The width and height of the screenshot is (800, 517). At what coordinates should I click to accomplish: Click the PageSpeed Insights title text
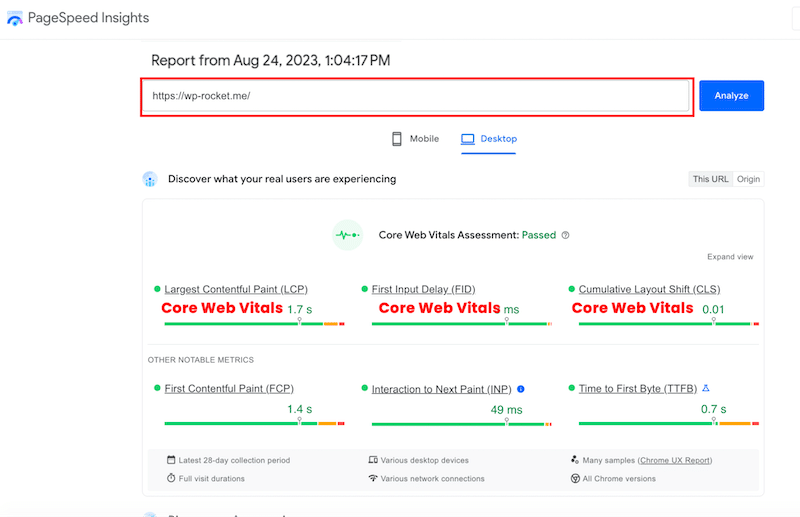tap(88, 18)
